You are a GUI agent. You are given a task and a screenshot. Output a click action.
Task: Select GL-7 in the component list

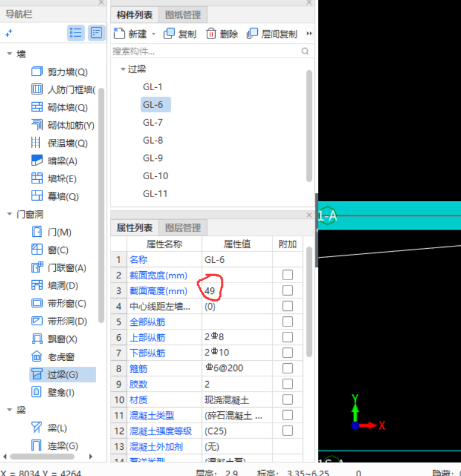153,122
